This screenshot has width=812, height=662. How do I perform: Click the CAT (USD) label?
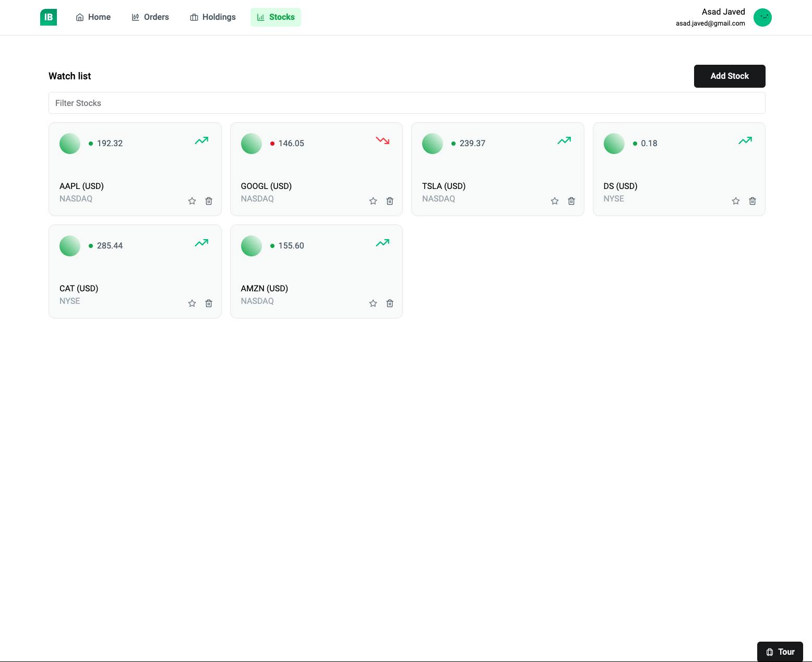tap(79, 288)
